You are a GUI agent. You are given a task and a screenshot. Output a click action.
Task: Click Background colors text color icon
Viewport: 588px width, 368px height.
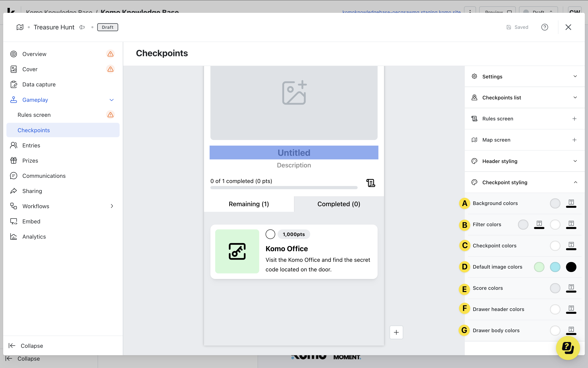click(571, 203)
